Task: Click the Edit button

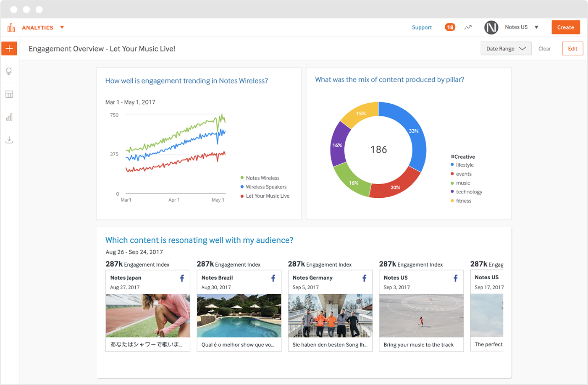Action: (x=572, y=48)
